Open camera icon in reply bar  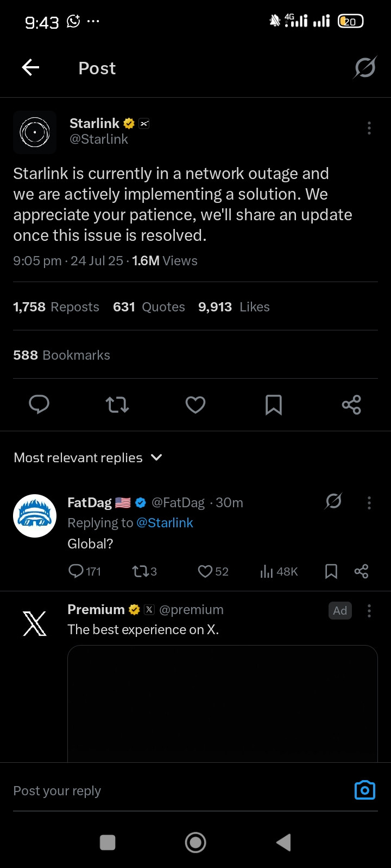click(364, 790)
